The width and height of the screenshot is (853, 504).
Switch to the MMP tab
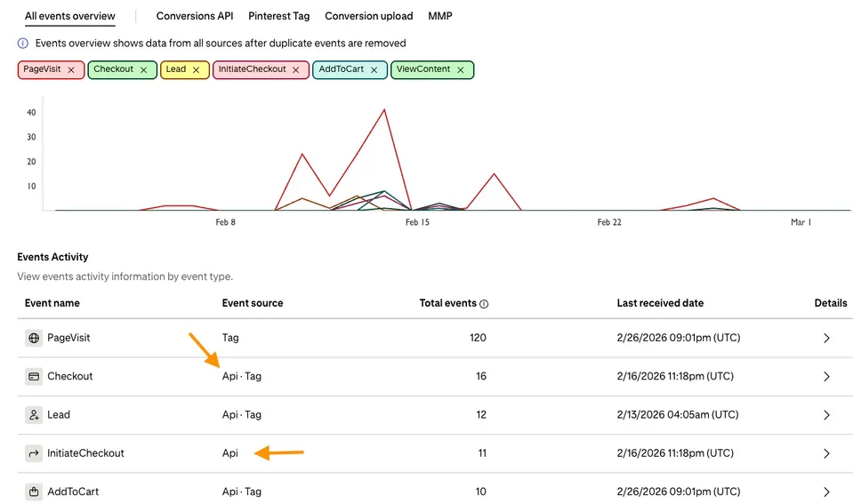coord(440,16)
